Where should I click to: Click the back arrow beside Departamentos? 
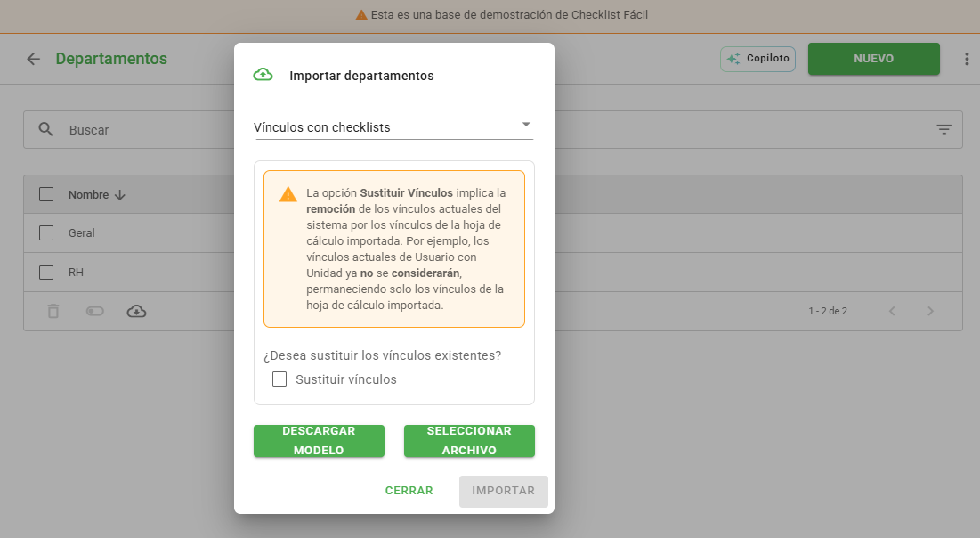coord(33,59)
